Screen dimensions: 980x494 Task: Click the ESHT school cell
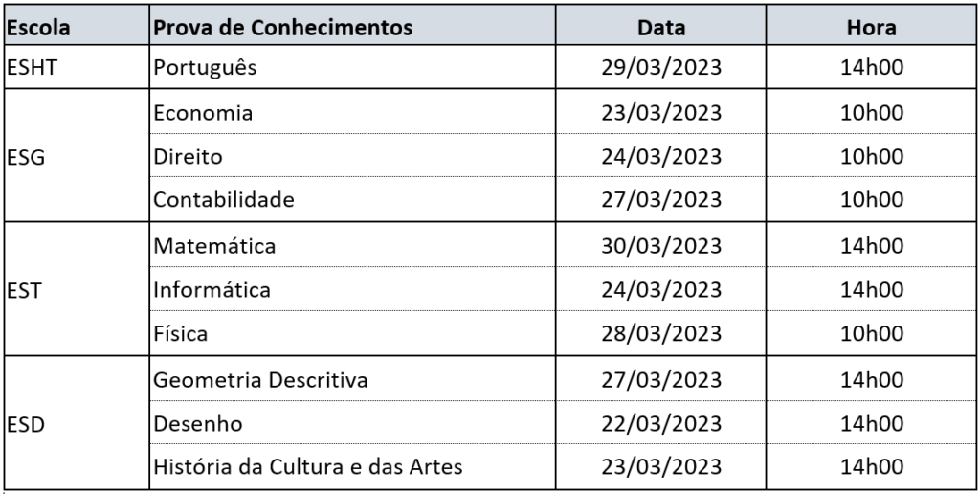pyautogui.click(x=77, y=67)
